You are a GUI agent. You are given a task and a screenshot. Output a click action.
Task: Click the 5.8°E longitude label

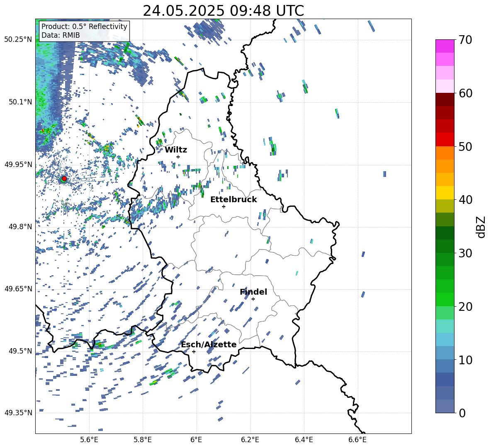pos(143,440)
